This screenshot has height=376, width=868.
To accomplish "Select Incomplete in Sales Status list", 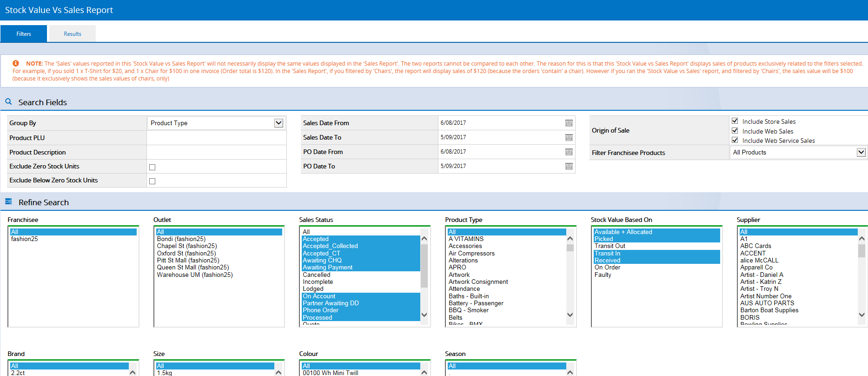I will pos(361,282).
